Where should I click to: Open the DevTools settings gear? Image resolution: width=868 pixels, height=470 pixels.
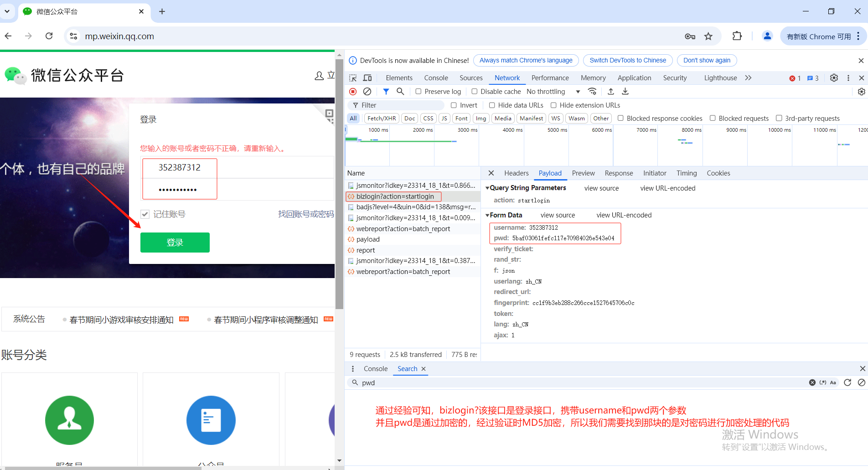[834, 78]
